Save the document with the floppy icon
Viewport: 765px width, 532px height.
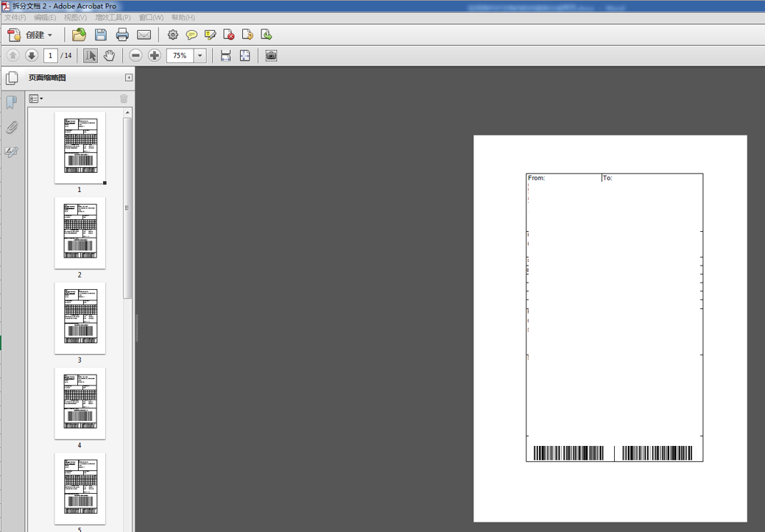click(101, 35)
